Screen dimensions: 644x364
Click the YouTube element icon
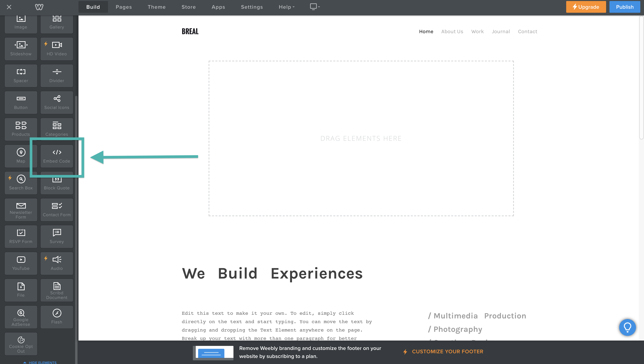pos(21,259)
